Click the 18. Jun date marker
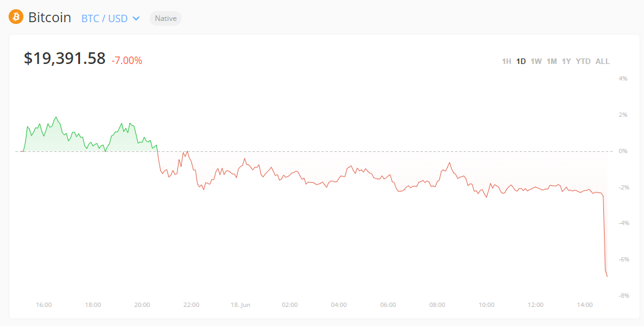Viewport: 644px width, 326px height. tap(241, 305)
